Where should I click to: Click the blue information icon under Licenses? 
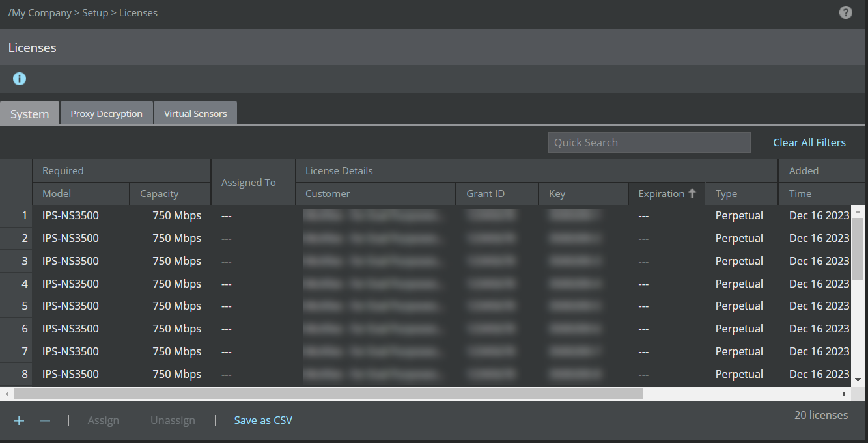pos(20,79)
